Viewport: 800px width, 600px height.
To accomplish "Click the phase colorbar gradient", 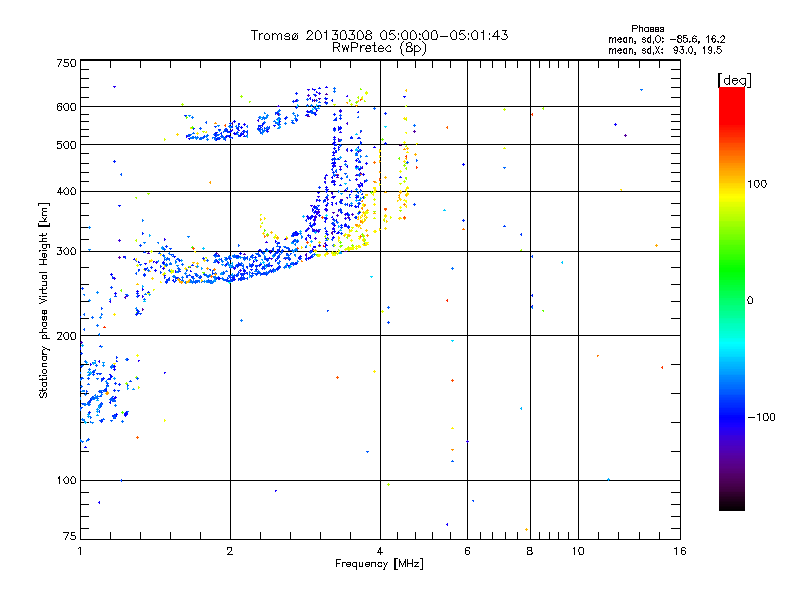I will click(732, 299).
